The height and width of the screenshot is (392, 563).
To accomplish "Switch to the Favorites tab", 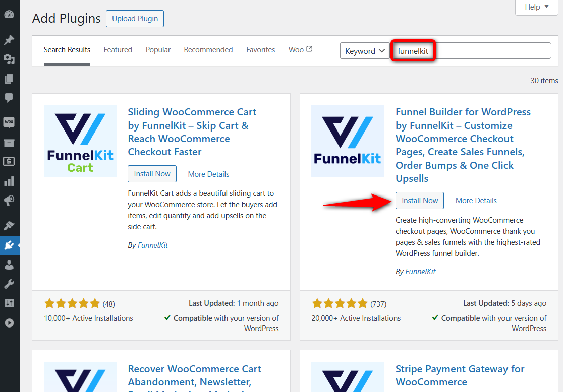I will coord(261,50).
